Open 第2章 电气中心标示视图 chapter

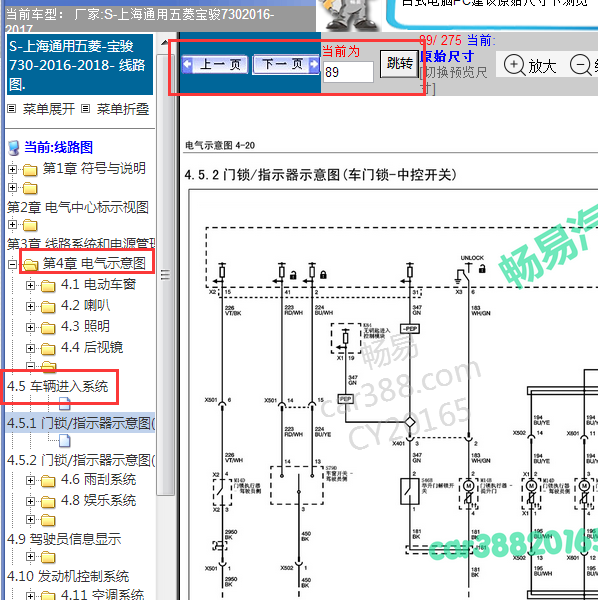pos(78,207)
